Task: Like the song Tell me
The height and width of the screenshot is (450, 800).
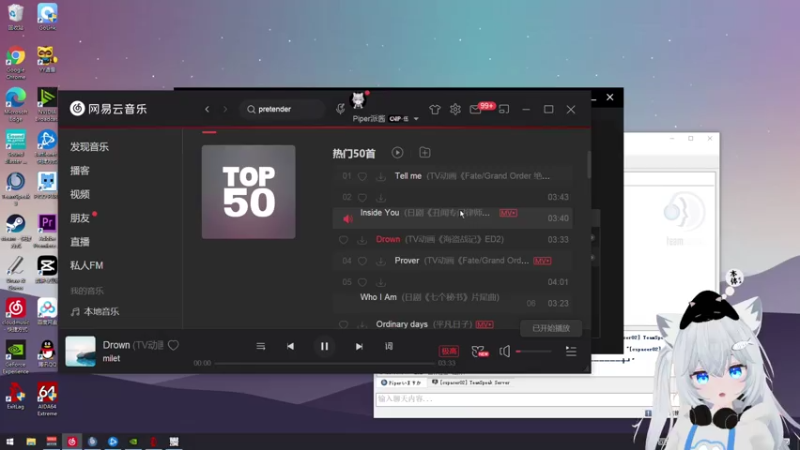Action: coord(362,177)
